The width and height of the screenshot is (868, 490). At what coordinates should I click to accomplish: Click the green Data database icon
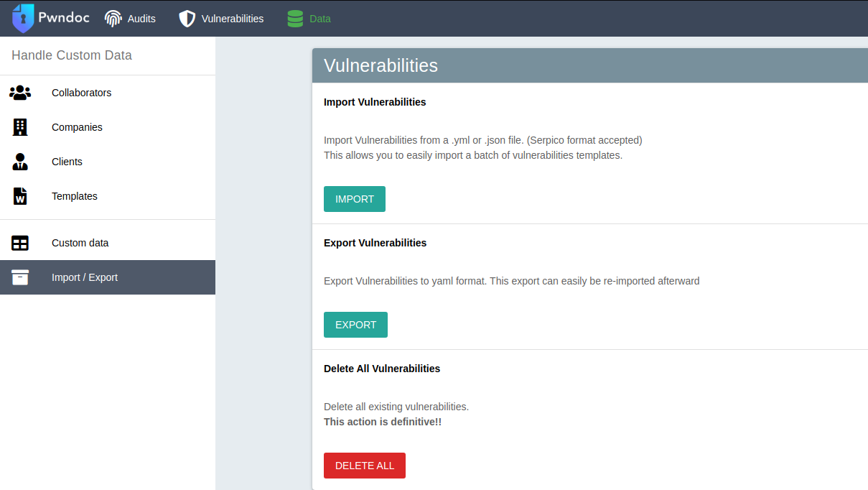tap(295, 19)
